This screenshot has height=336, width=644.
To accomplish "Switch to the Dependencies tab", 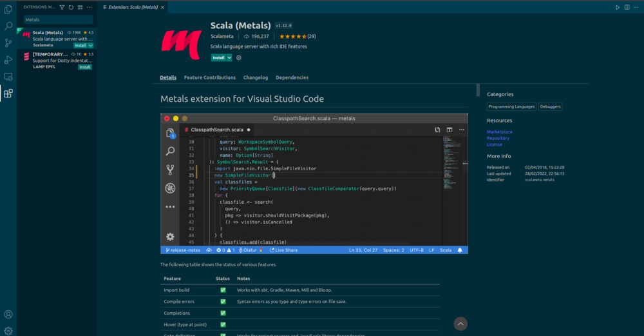I will coord(292,77).
